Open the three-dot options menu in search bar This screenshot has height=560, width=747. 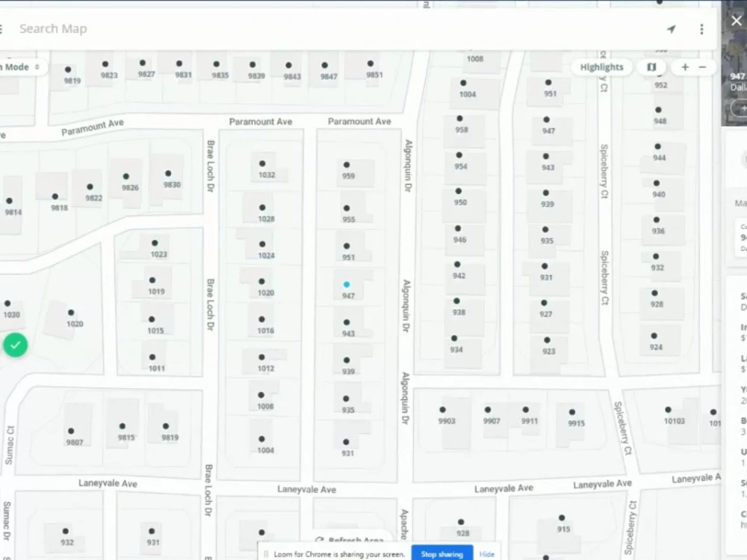701,29
